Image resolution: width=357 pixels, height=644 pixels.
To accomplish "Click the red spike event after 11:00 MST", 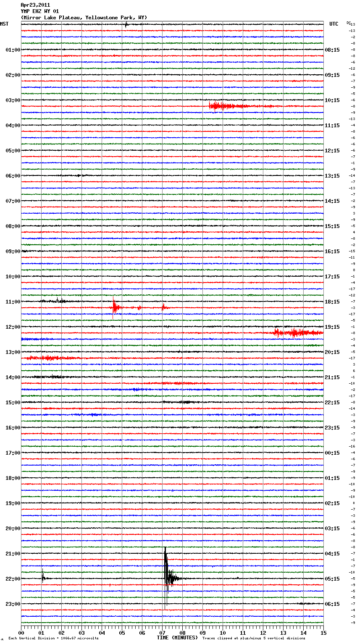I will (115, 308).
